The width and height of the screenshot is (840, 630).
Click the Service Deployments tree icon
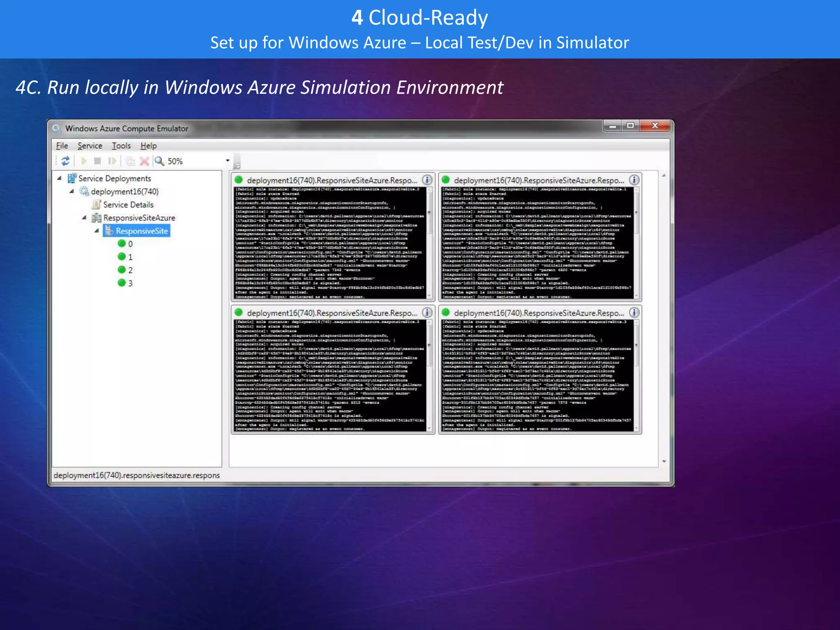72,178
